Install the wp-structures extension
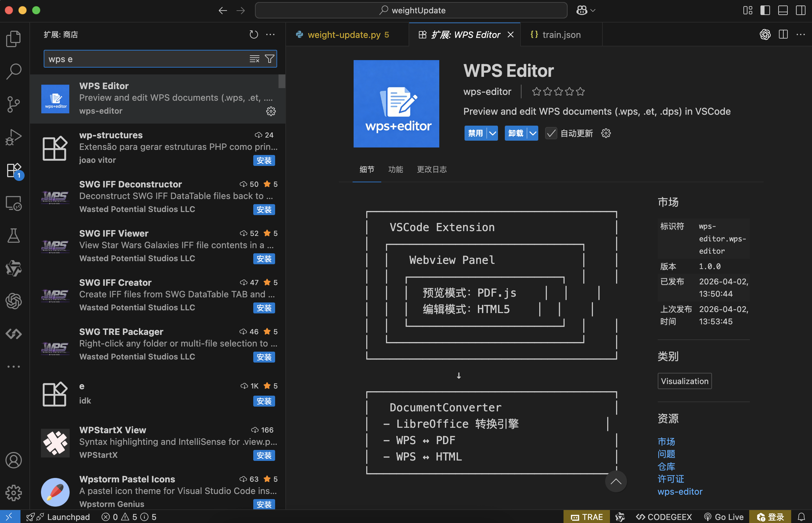This screenshot has width=812, height=523. coord(264,160)
